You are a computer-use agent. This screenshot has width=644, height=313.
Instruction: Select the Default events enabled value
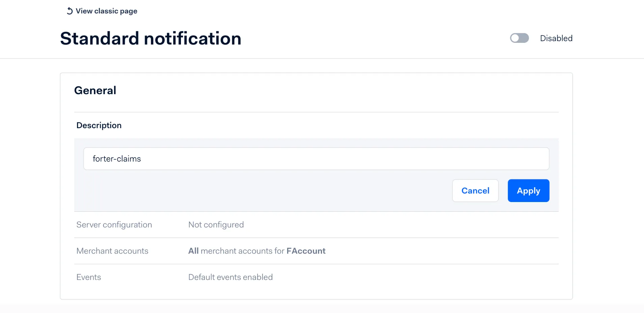point(231,277)
